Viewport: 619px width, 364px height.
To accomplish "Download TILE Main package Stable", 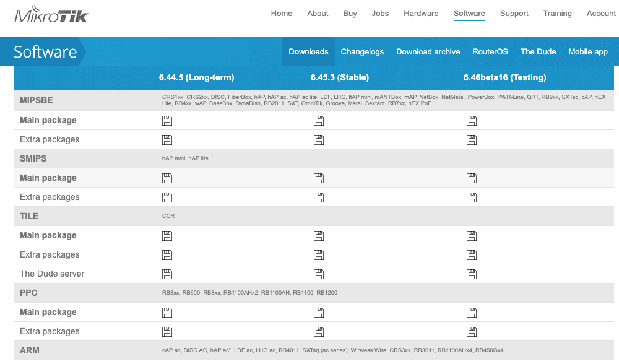I will pyautogui.click(x=319, y=236).
